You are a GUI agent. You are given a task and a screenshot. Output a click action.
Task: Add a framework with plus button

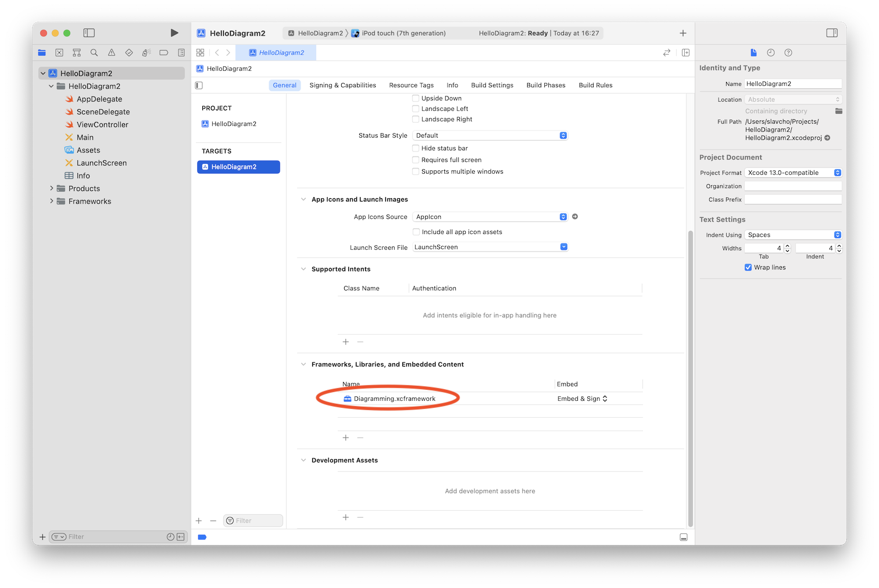pos(346,438)
